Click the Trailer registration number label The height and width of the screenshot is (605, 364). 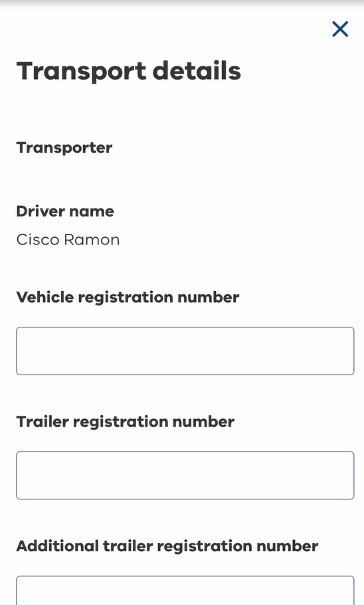[x=125, y=422]
